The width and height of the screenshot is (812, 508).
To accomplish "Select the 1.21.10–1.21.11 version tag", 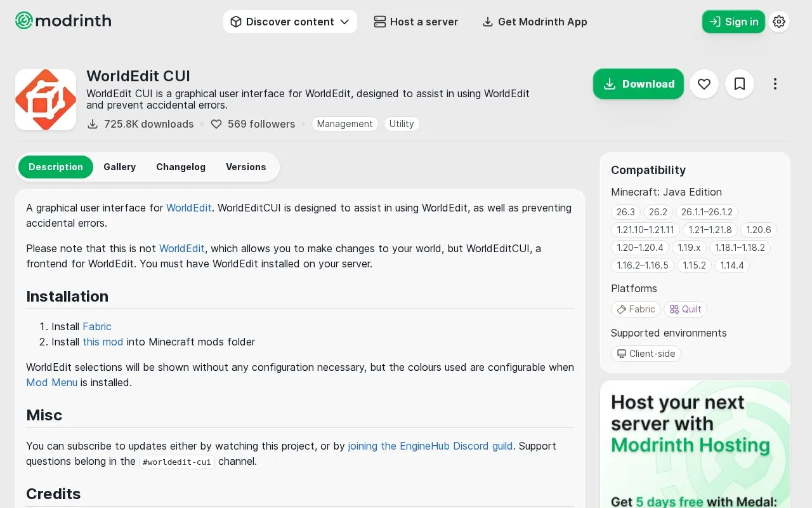I will (x=645, y=230).
